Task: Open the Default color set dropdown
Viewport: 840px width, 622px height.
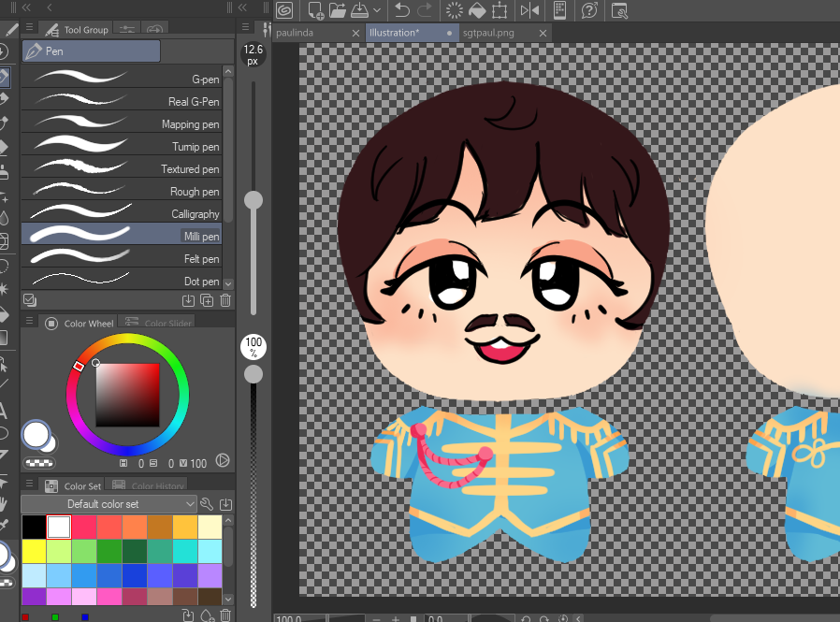Action: (109, 504)
